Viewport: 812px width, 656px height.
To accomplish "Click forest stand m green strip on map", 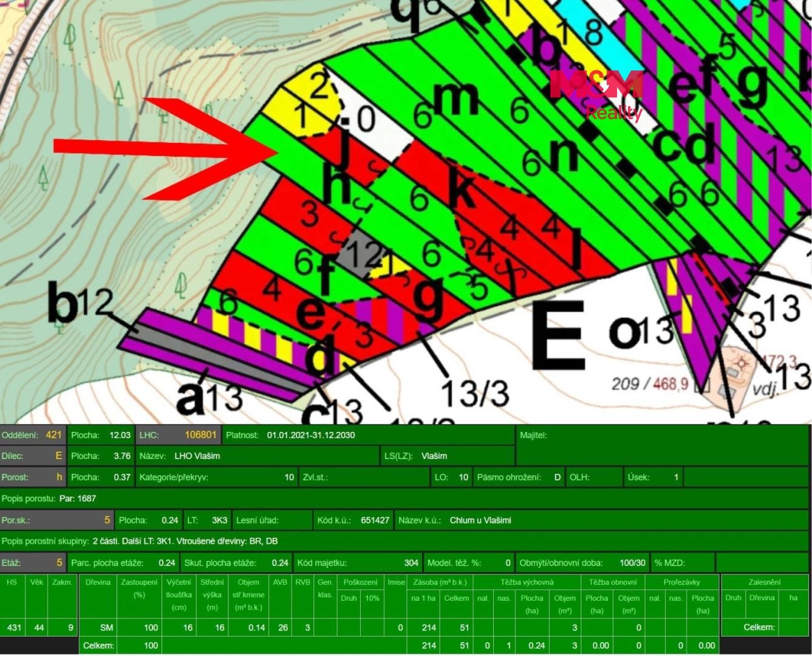I will [455, 97].
